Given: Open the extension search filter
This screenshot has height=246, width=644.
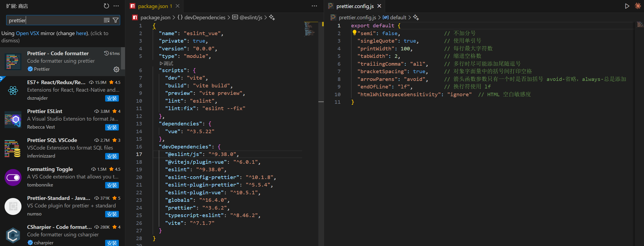Looking at the screenshot, I should [x=116, y=20].
